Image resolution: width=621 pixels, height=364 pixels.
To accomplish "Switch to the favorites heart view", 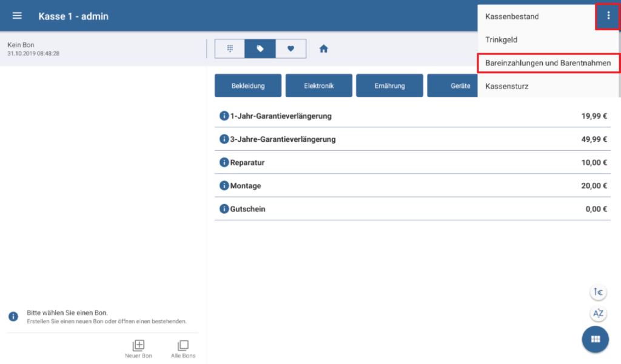I will (290, 49).
